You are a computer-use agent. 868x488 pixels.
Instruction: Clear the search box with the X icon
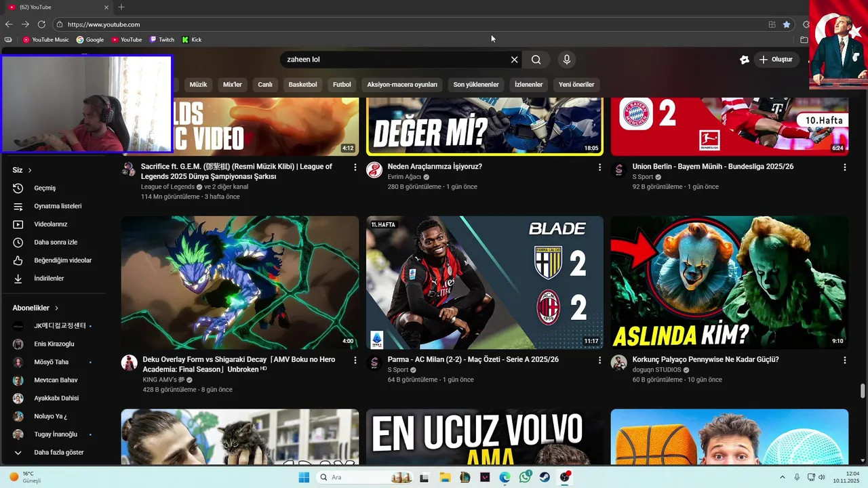(x=514, y=60)
